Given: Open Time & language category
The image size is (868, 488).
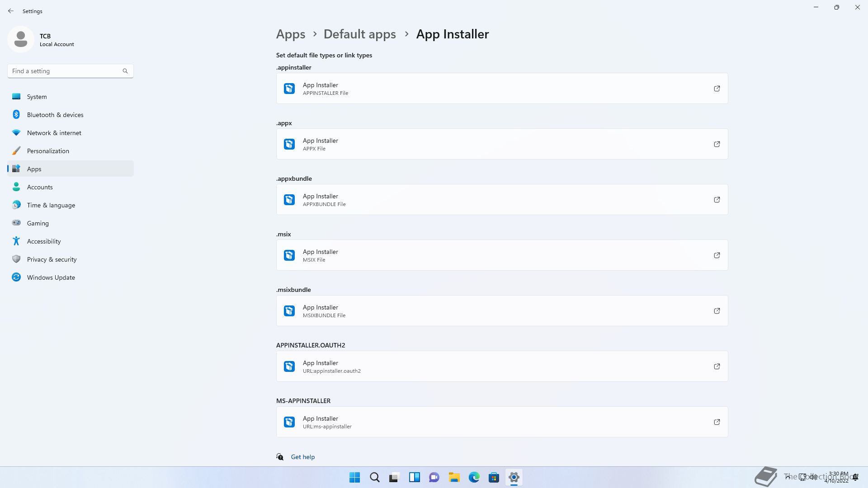Looking at the screenshot, I should coord(71,205).
